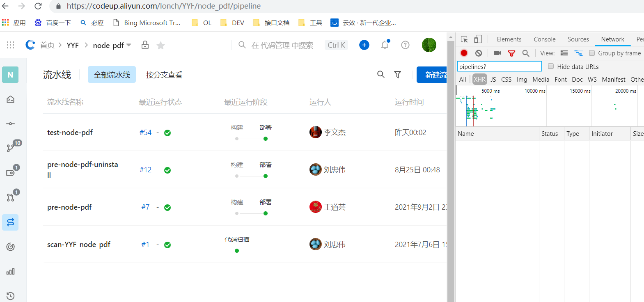Screen dimensions: 644x302
Task: Select the pipeline sidebar icon
Action: [10, 222]
